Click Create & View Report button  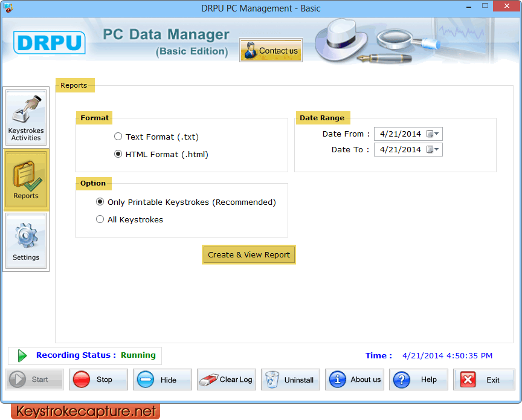pos(249,255)
